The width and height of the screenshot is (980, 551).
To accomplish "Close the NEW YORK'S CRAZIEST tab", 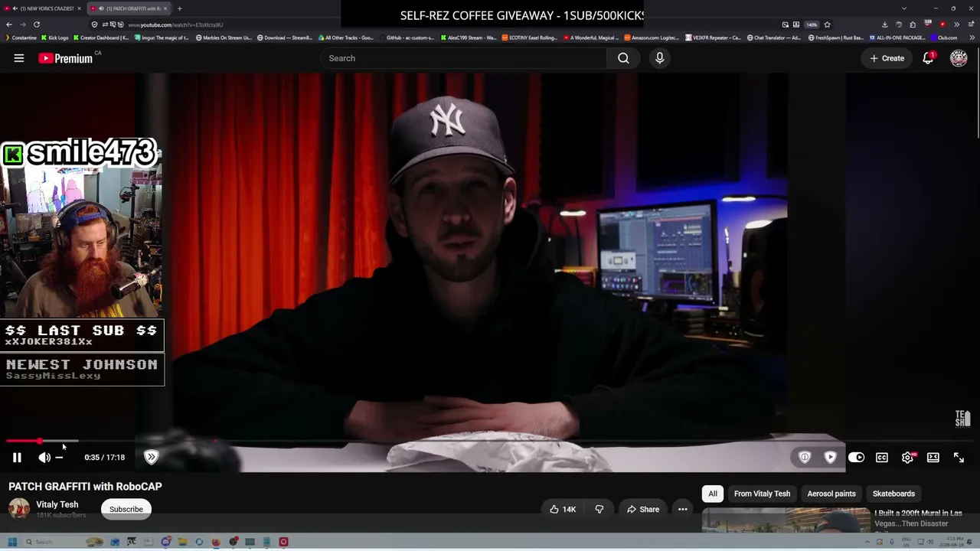I will pos(79,8).
